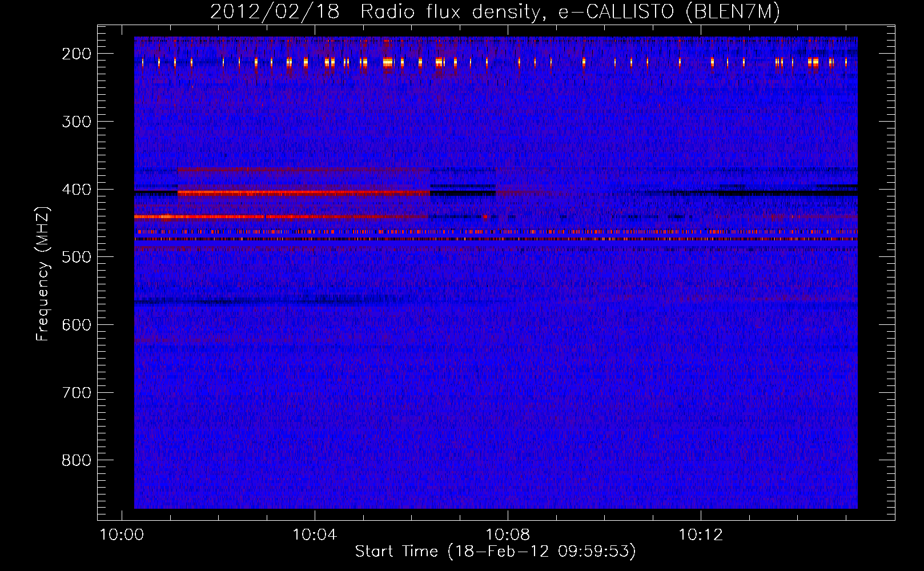
Task: Click the 500 frequency tick label
Action: coord(77,257)
